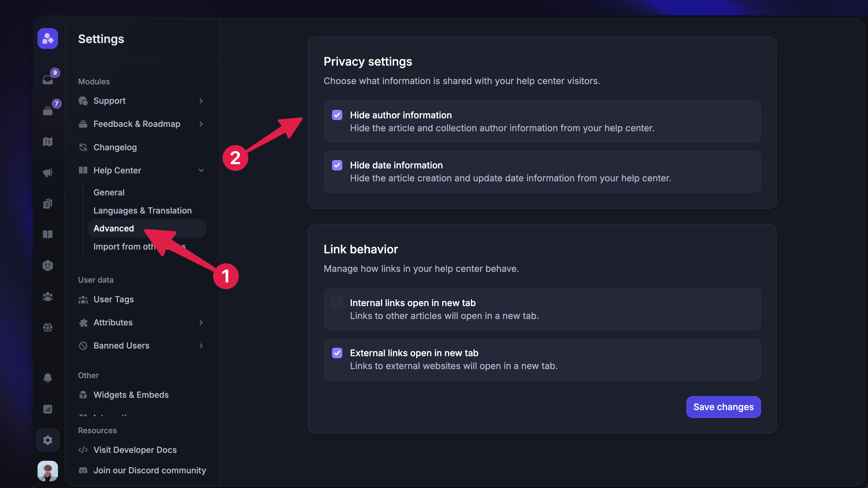This screenshot has width=868, height=488.
Task: Click the settings gear icon in sidebar
Action: [x=48, y=440]
